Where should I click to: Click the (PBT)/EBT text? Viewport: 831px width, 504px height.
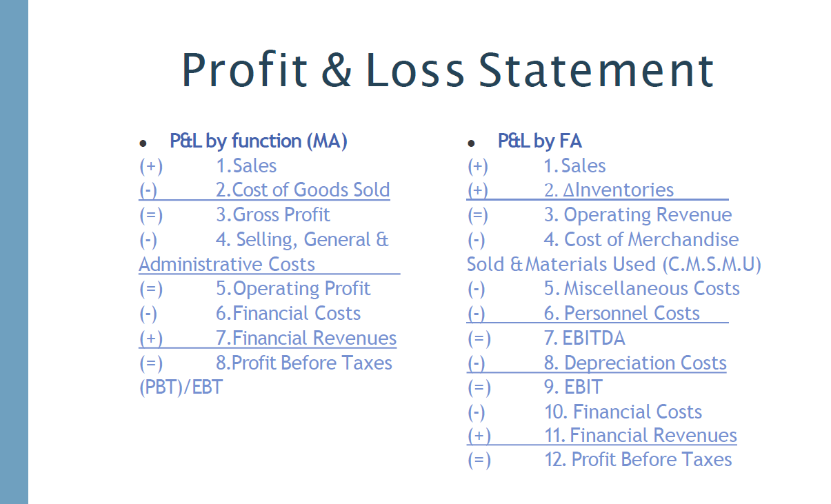tap(181, 387)
